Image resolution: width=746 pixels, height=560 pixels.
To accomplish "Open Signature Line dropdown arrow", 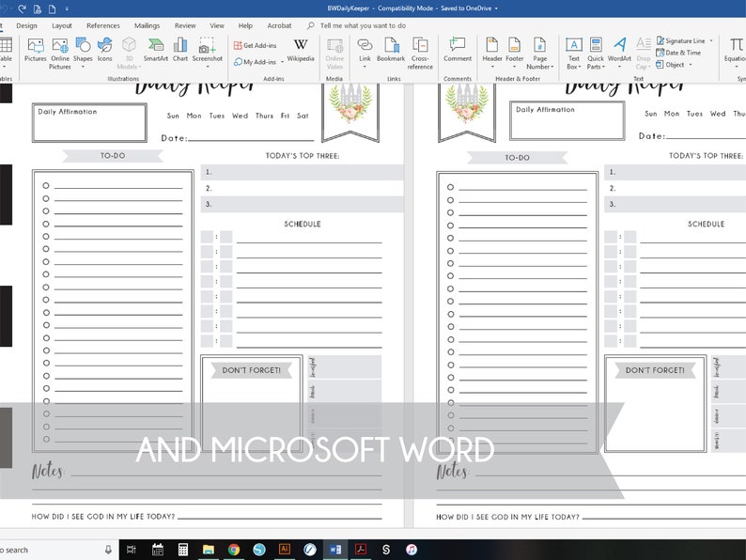I will pyautogui.click(x=711, y=41).
